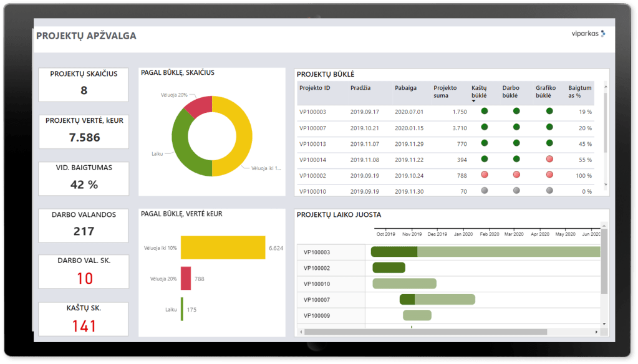The height and width of the screenshot is (364, 638).
Task: Click VP100014 red Grafiko būklė status dot
Action: coord(549,159)
